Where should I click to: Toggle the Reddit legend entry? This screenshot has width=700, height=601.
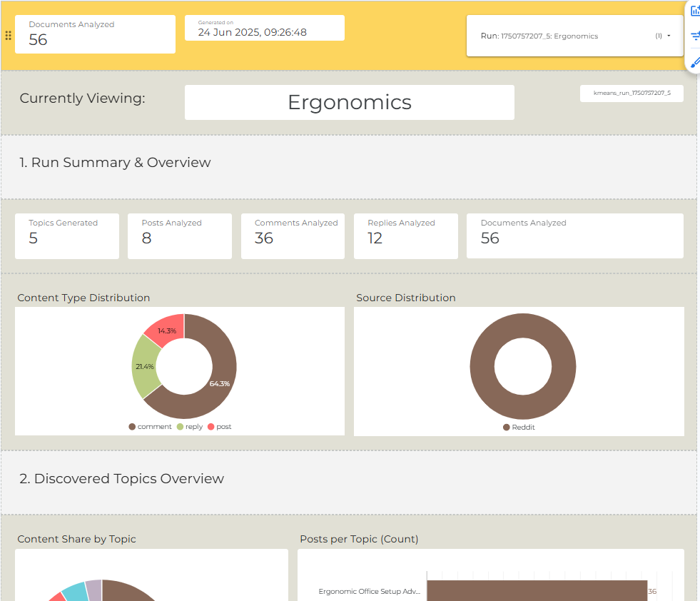tap(519, 428)
